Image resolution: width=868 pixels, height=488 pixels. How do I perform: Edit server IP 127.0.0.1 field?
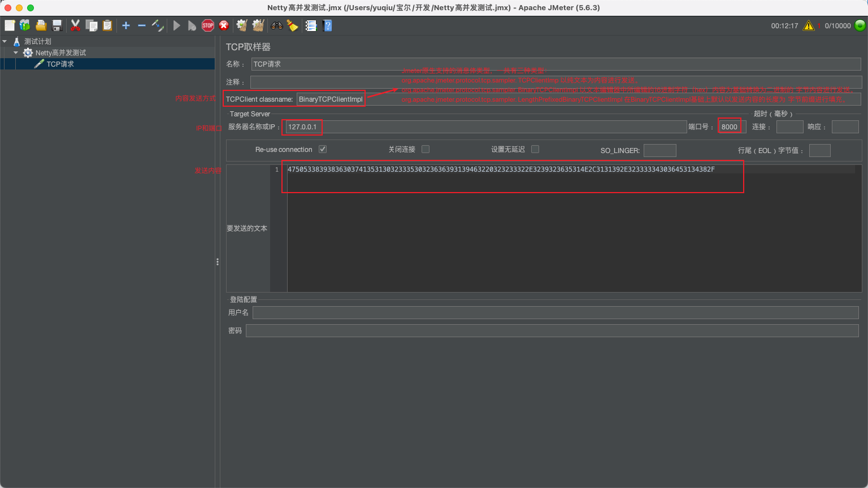(x=485, y=127)
